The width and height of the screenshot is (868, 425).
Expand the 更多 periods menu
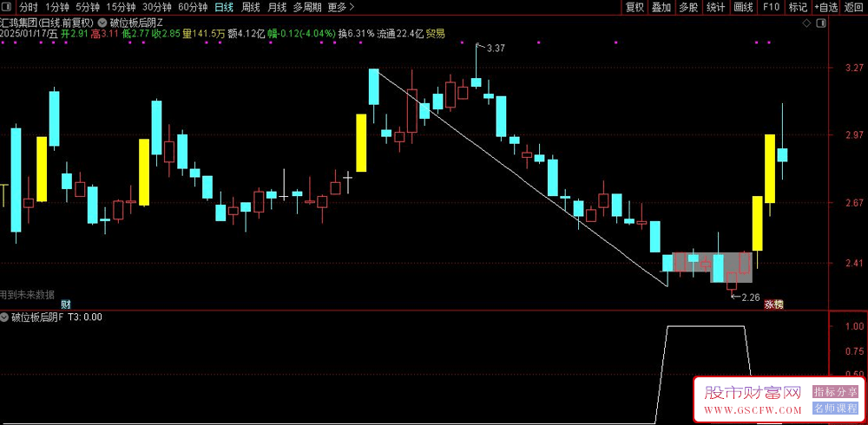[341, 7]
